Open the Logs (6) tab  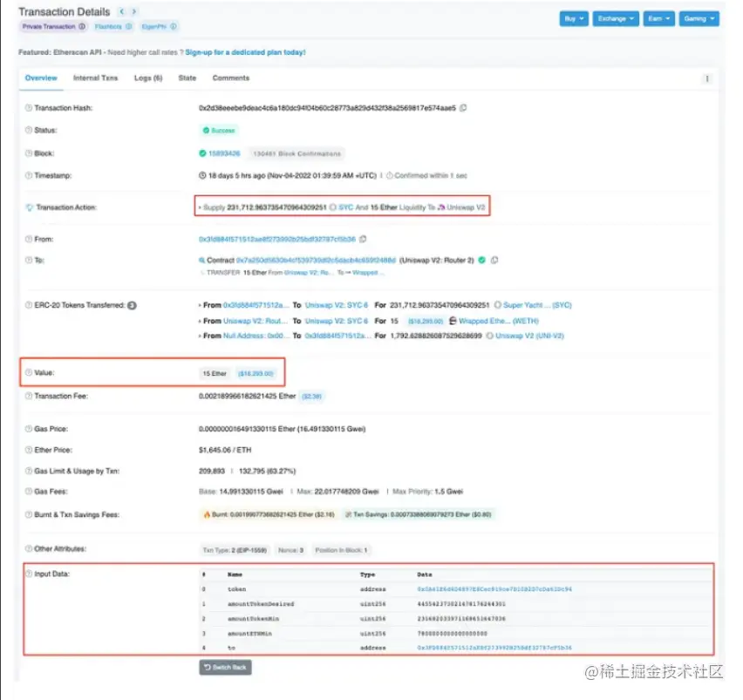(148, 78)
